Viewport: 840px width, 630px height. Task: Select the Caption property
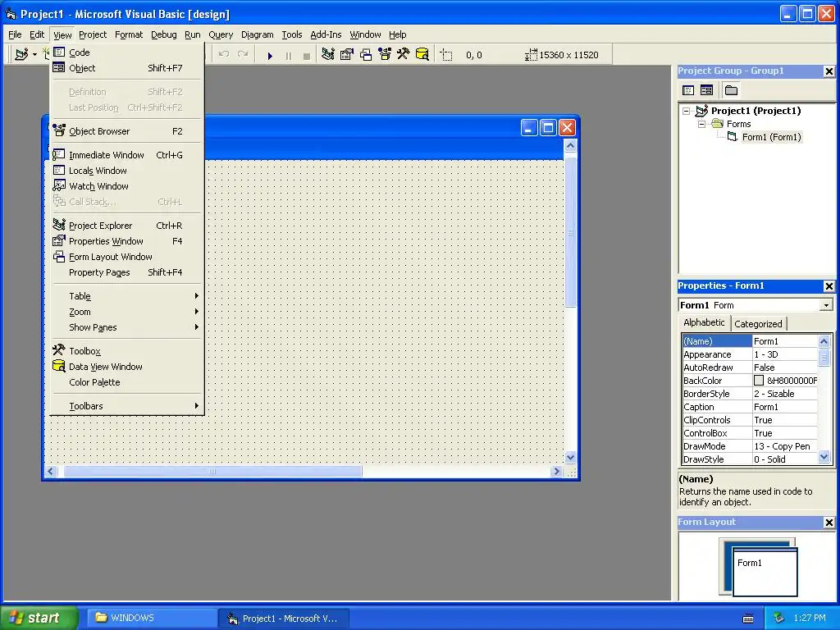pos(750,407)
